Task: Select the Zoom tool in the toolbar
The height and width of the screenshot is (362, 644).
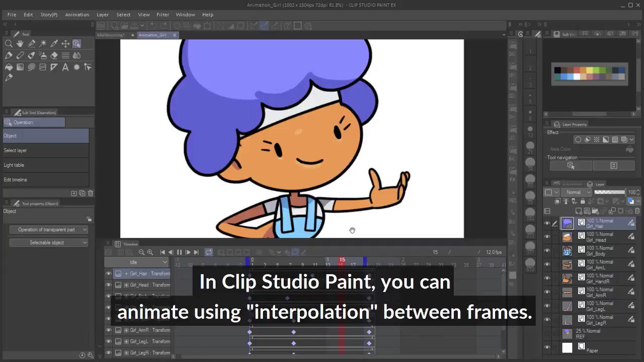Action: point(9,43)
